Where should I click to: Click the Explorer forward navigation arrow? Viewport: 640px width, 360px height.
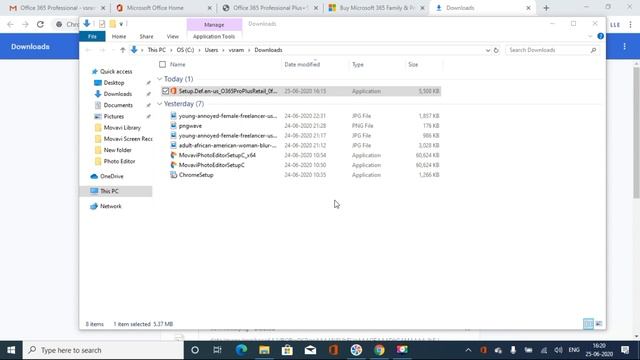pyautogui.click(x=102, y=50)
